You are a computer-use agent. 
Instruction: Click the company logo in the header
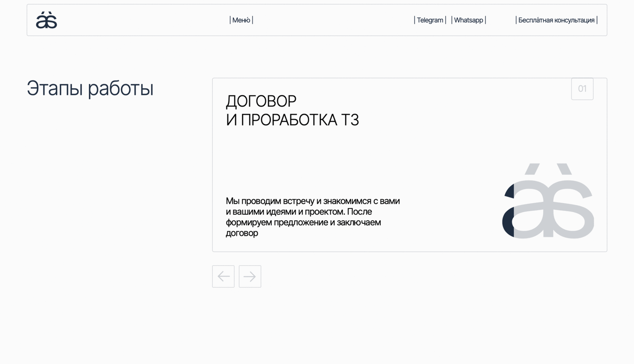pos(46,20)
